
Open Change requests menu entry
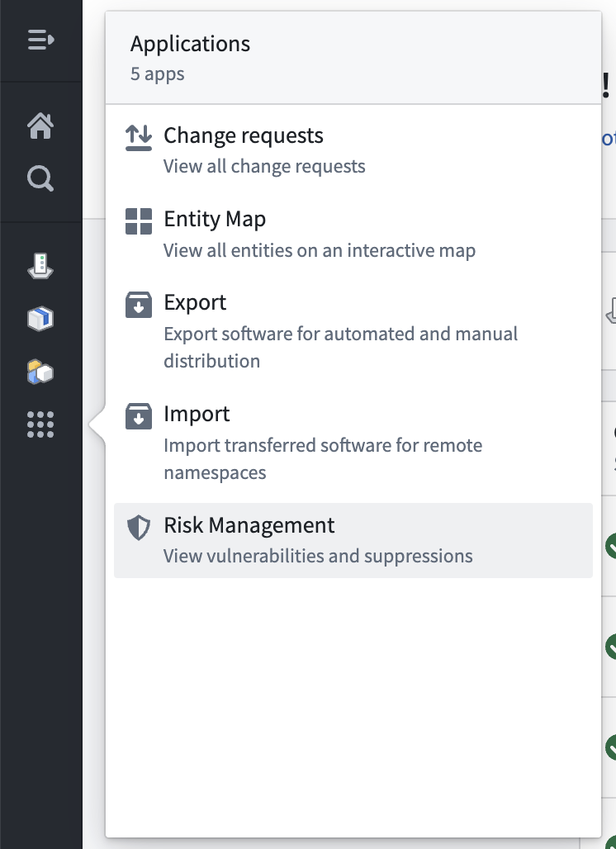(353, 150)
